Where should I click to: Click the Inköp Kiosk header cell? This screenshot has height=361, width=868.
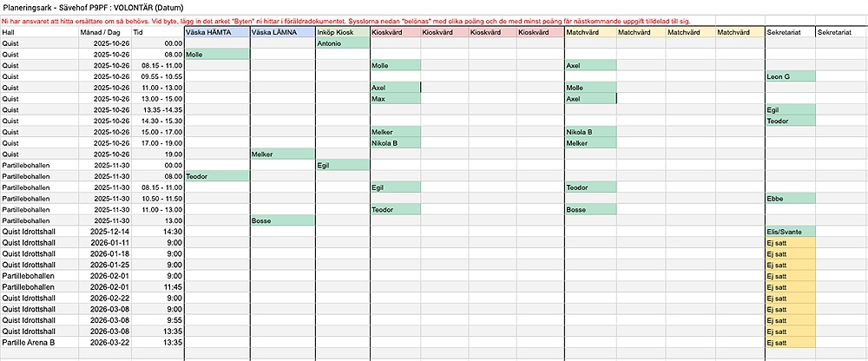[x=342, y=32]
